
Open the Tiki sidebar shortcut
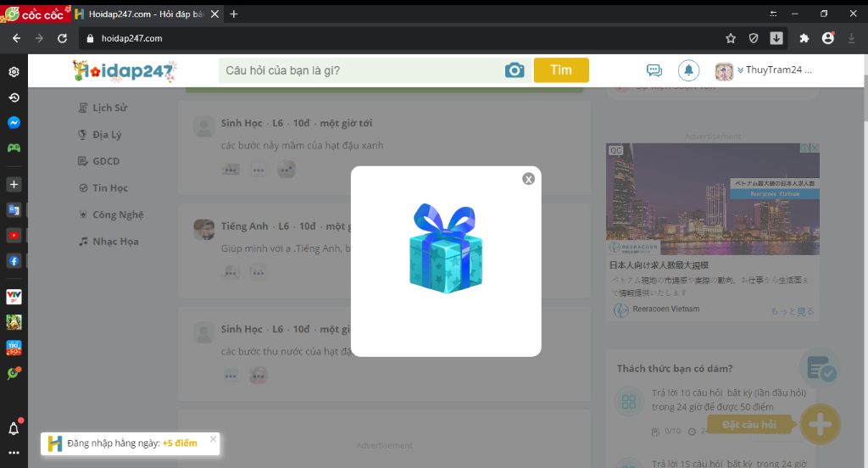click(x=14, y=348)
